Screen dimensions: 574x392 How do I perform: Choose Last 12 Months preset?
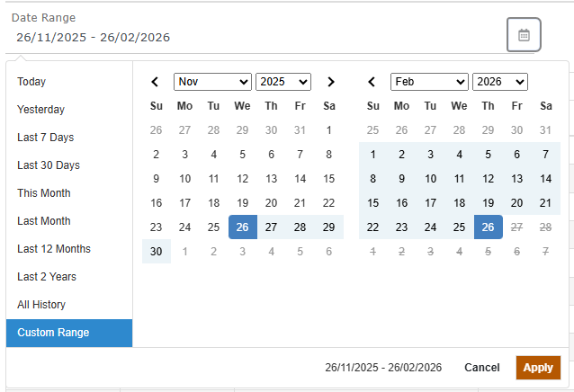pos(54,249)
